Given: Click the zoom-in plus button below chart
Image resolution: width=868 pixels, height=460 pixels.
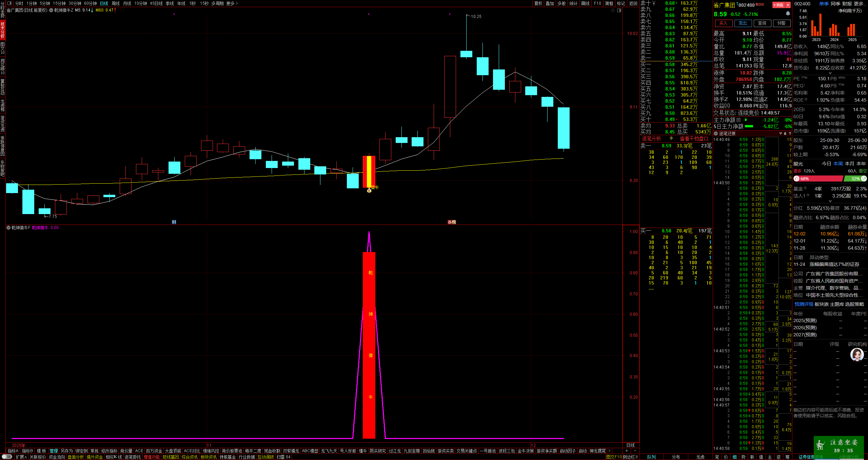Looking at the screenshot, I should 627,451.
